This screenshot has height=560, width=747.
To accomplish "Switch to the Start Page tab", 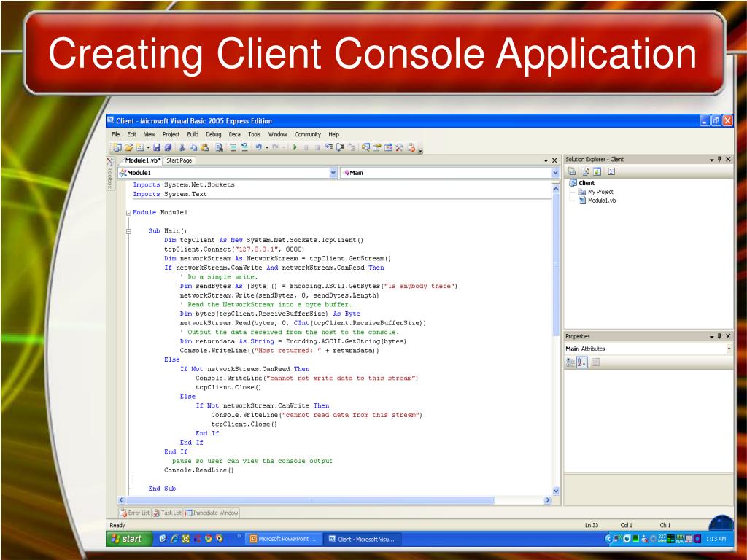I will [x=179, y=160].
